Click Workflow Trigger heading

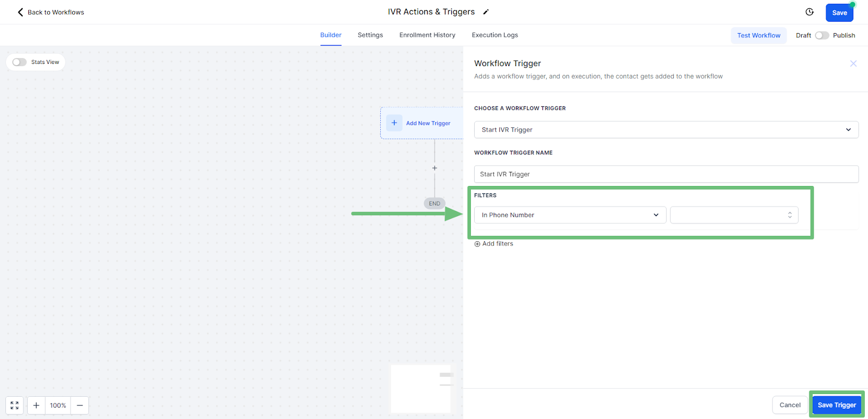507,63
